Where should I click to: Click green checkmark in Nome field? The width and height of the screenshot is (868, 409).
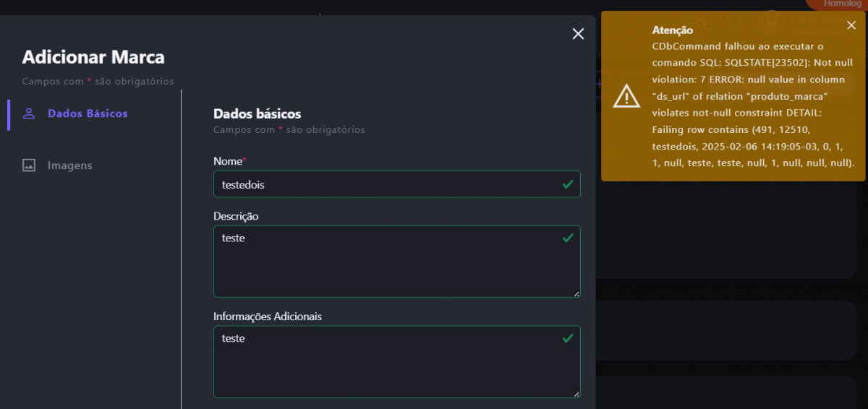click(x=568, y=184)
